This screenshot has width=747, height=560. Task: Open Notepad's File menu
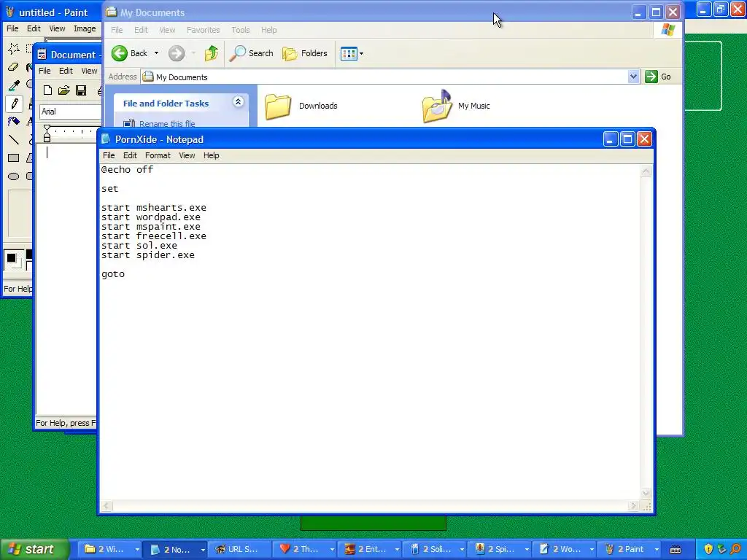109,155
